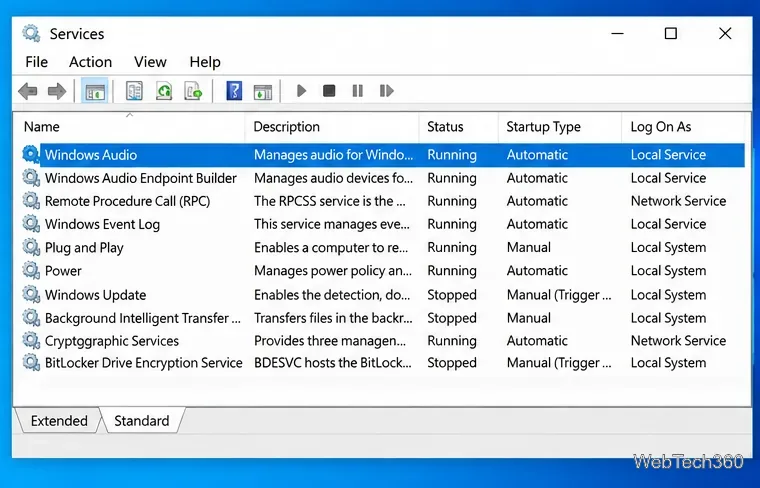Sort by the Status column header
This screenshot has width=760, height=488.
(459, 127)
